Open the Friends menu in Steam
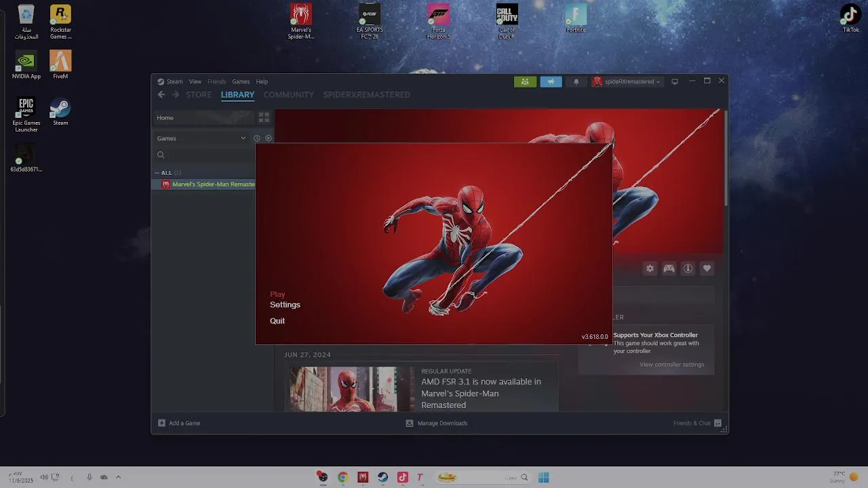Image resolution: width=868 pixels, height=488 pixels. coord(217,81)
